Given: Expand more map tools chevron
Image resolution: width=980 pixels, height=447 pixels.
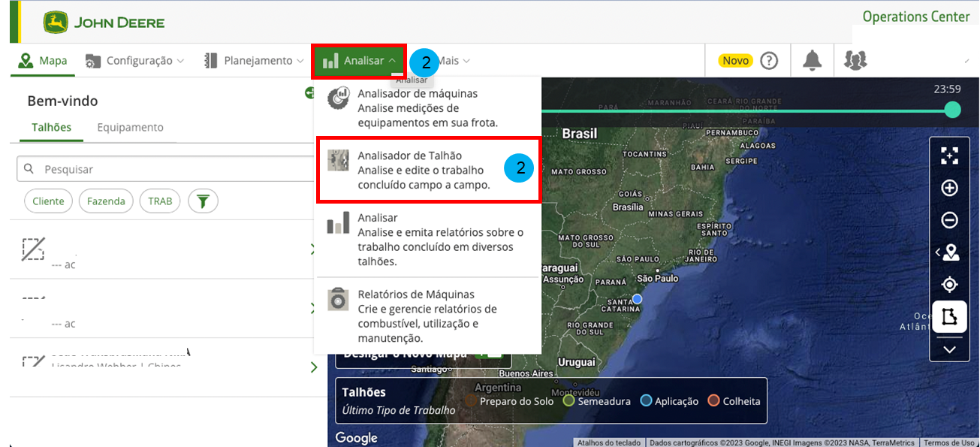Looking at the screenshot, I should coord(949,349).
